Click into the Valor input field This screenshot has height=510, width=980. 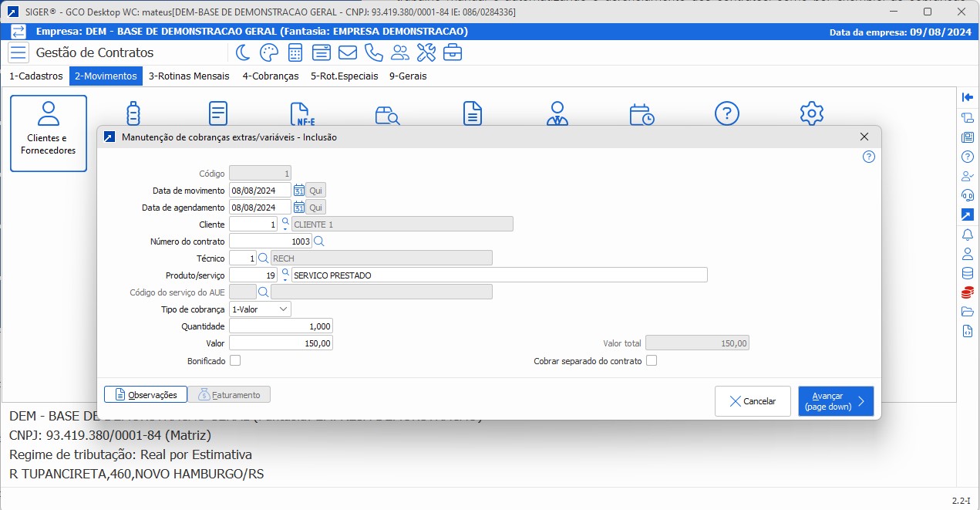pyautogui.click(x=281, y=343)
